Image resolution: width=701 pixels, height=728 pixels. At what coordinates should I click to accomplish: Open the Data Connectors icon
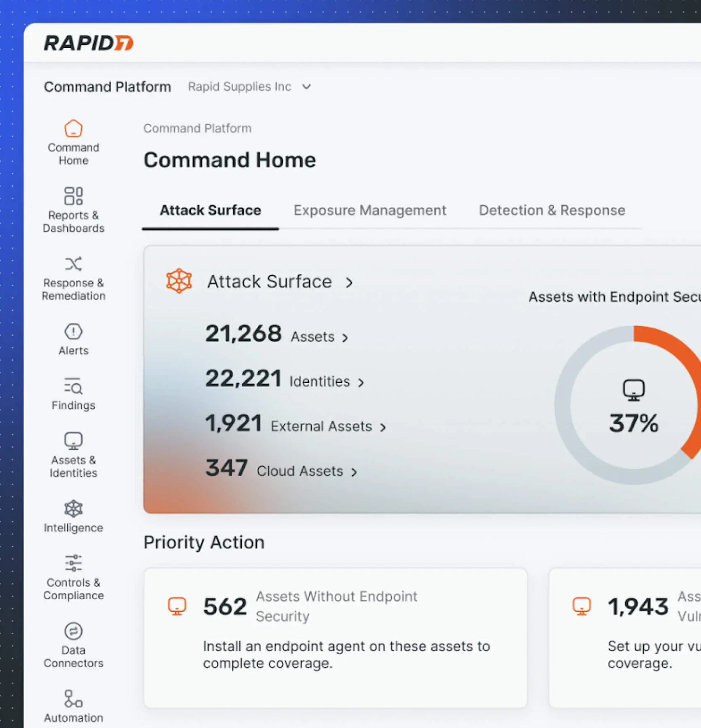(x=73, y=631)
